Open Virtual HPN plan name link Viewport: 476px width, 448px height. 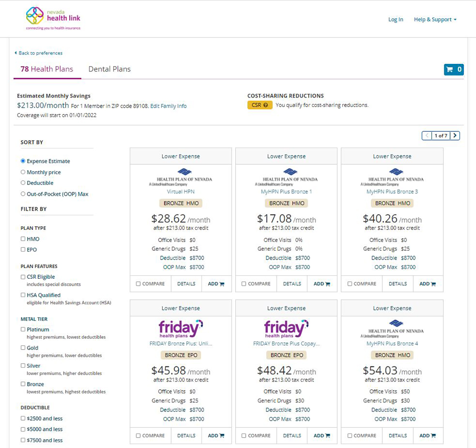point(180,191)
